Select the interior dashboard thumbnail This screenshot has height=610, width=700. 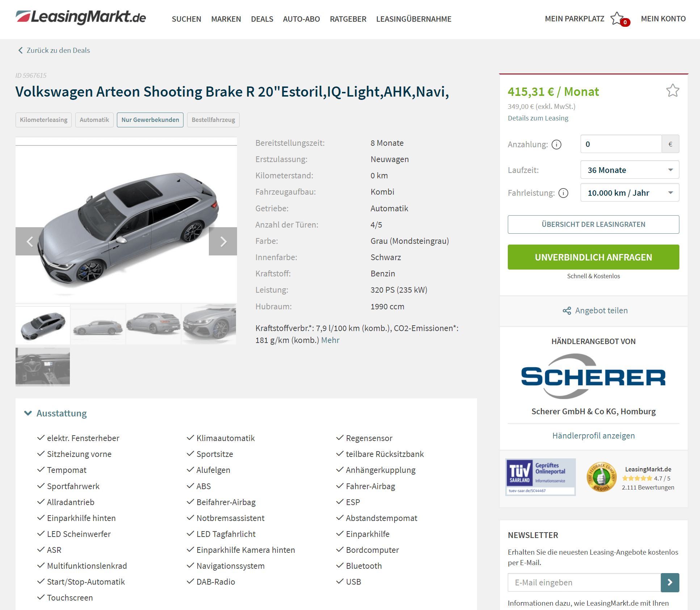coord(43,367)
